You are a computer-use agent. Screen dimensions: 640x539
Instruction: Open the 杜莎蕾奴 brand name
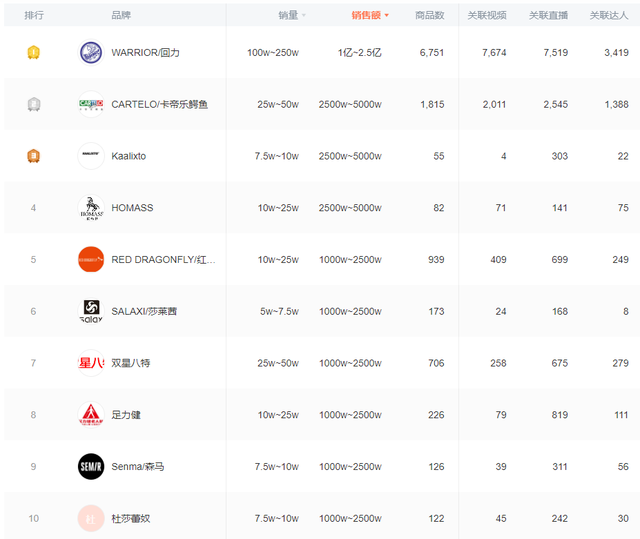(131, 518)
